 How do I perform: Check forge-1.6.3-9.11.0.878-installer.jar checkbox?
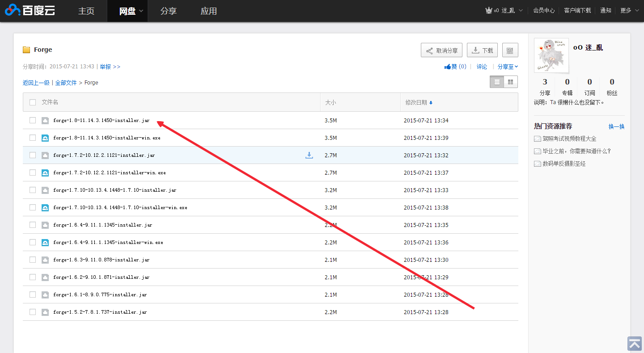33,260
